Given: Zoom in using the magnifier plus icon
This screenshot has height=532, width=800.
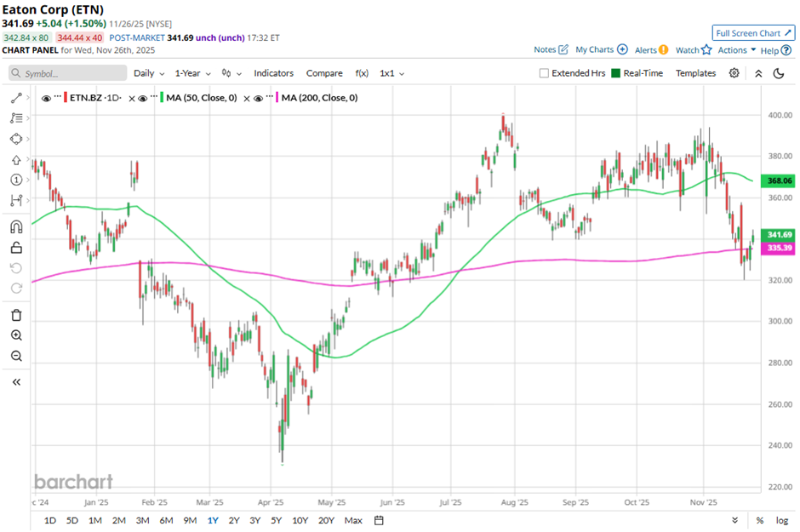Looking at the screenshot, I should pyautogui.click(x=16, y=335).
